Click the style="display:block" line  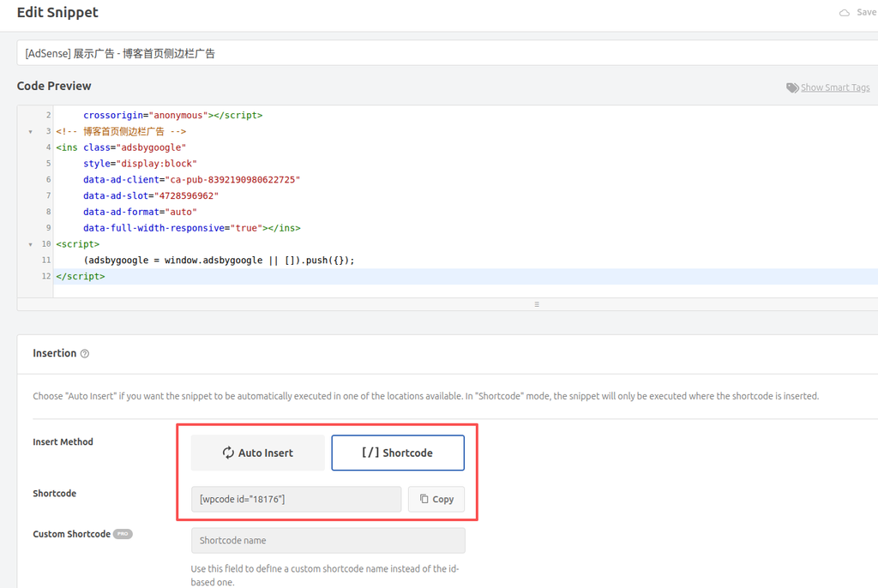140,164
